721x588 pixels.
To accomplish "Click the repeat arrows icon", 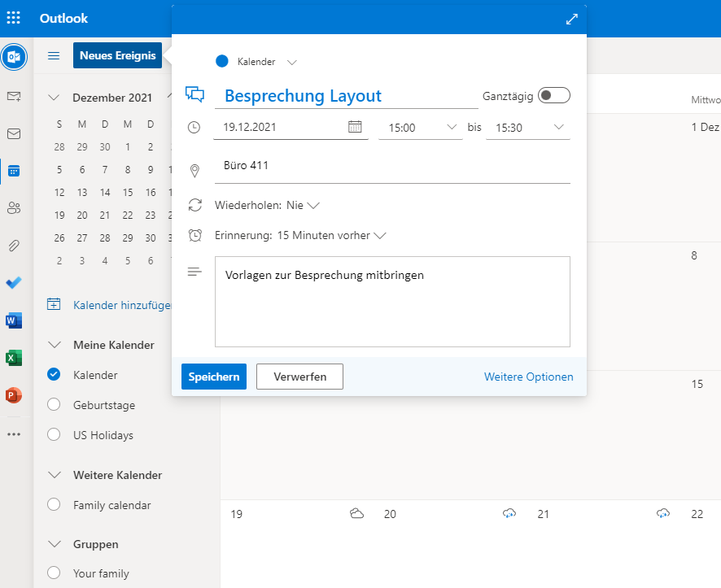I will 195,205.
